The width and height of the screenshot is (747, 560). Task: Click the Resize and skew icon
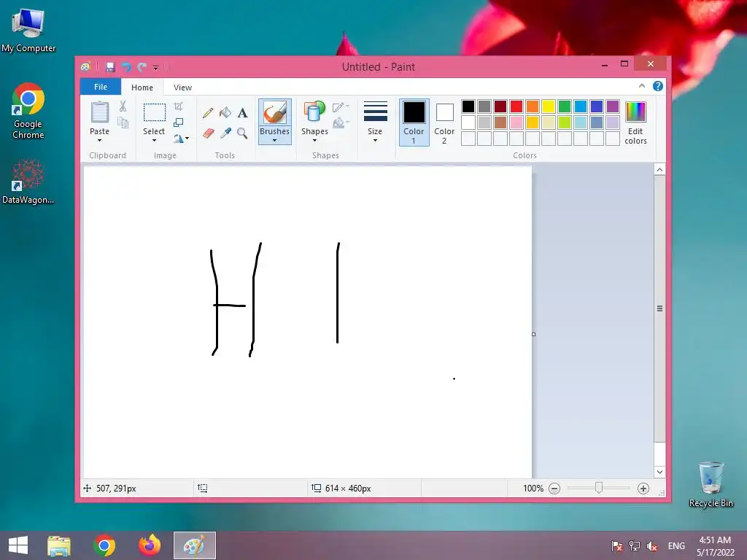tap(178, 122)
